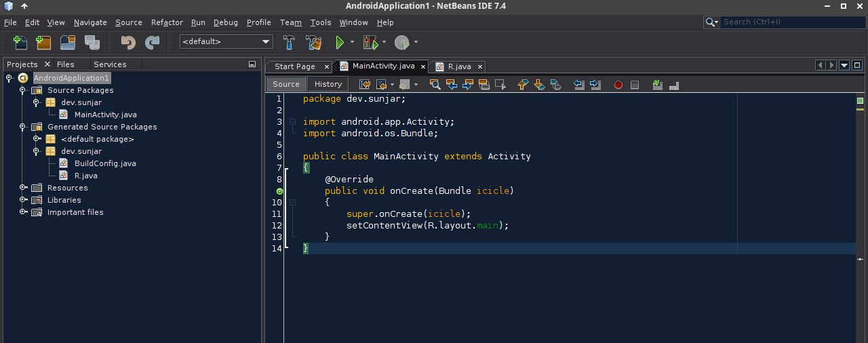Click the Build Project hammer icon

[x=290, y=42]
